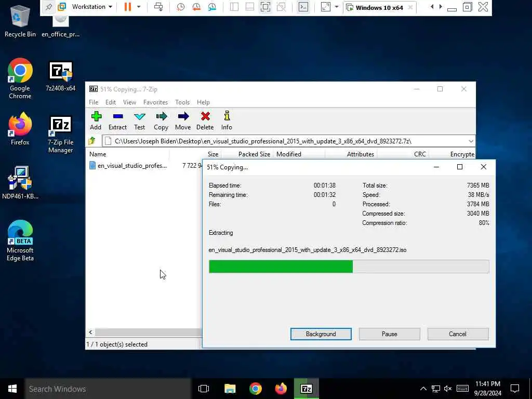Open the Help menu in 7-Zip
The width and height of the screenshot is (532, 399).
point(204,102)
